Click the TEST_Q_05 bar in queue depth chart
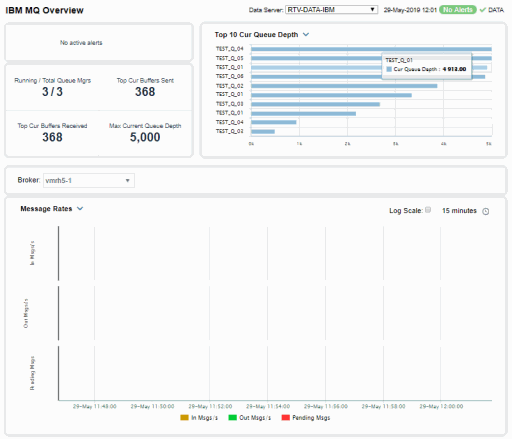 [x=371, y=58]
